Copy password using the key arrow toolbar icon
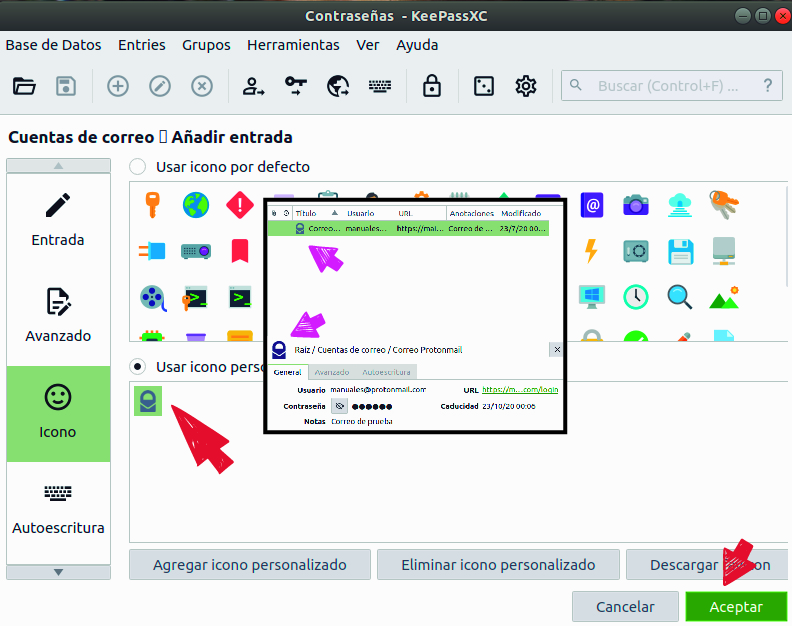 295,86
